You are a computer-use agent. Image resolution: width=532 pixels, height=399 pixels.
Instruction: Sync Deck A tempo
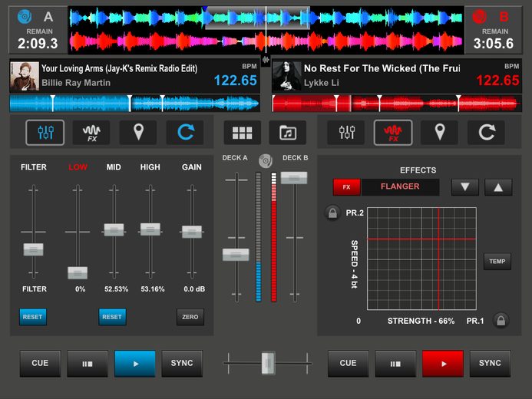point(182,364)
